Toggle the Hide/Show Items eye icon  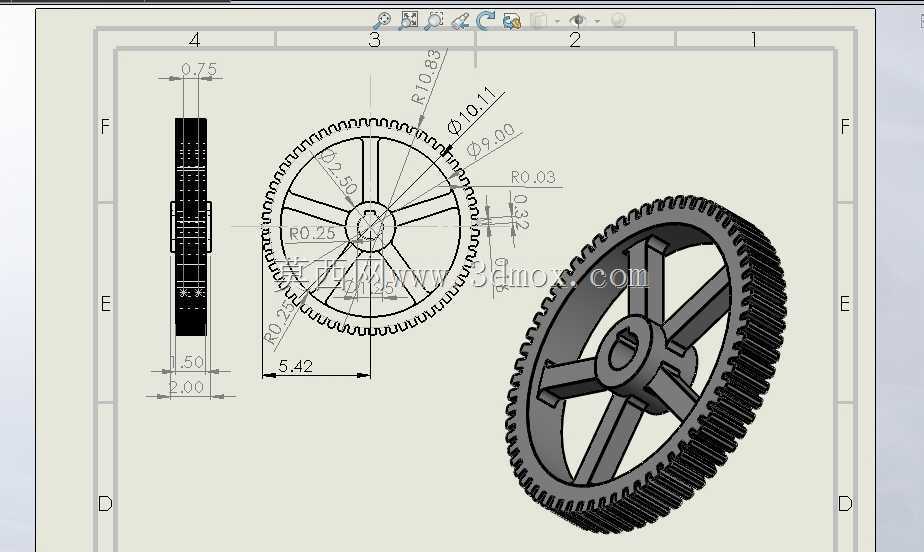578,21
